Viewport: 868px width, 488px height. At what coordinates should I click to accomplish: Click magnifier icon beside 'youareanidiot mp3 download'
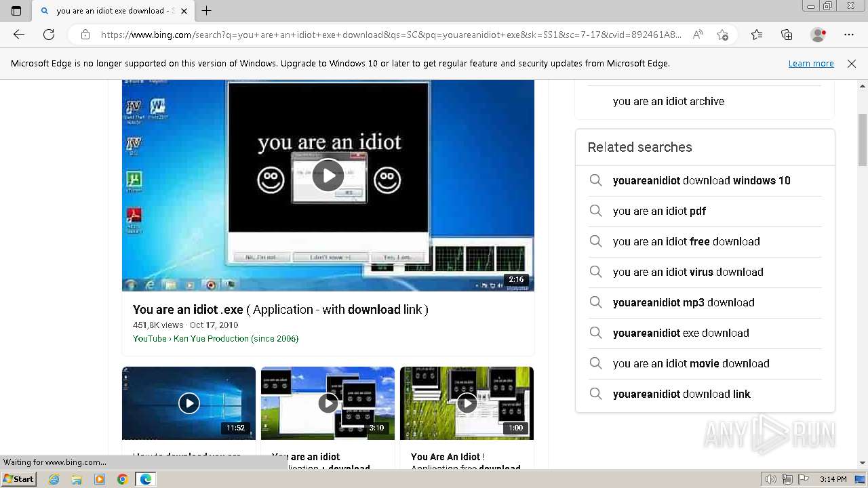(595, 302)
